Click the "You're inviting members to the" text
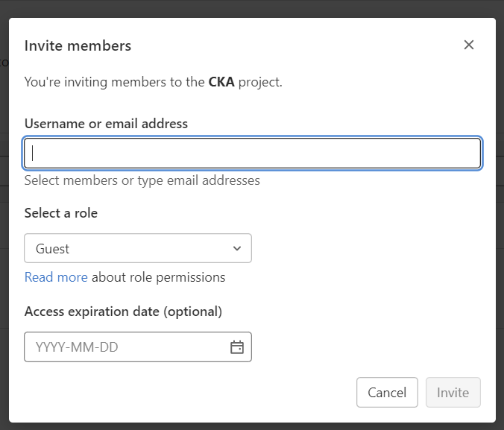504x430 pixels. click(114, 82)
